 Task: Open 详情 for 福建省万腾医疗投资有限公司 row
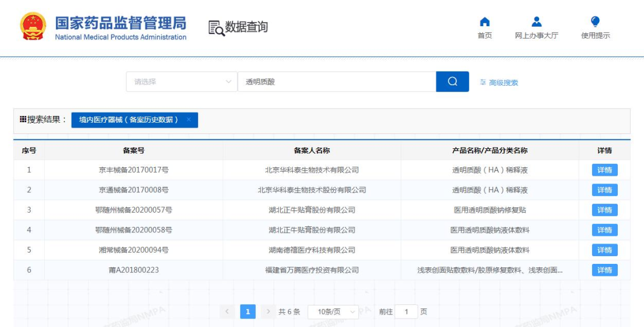pyautogui.click(x=604, y=270)
